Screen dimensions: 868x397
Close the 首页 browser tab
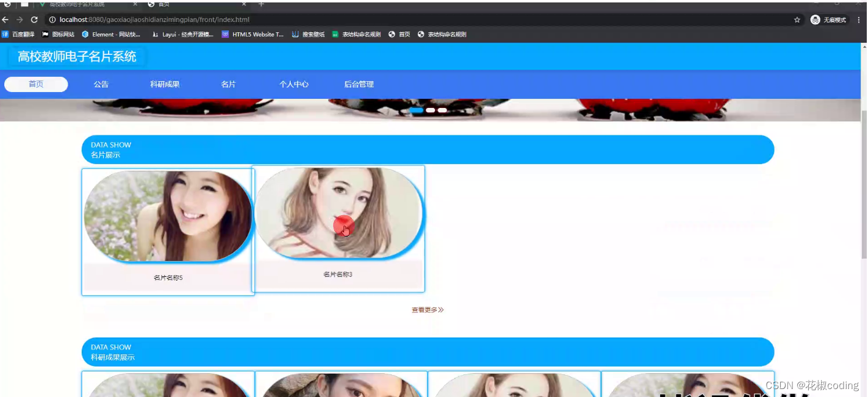coord(244,4)
